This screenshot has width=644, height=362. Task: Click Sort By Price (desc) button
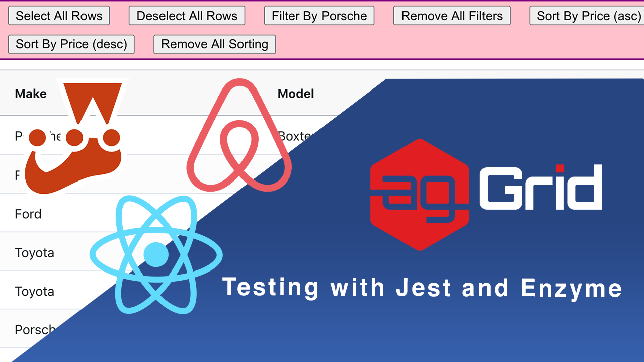71,44
